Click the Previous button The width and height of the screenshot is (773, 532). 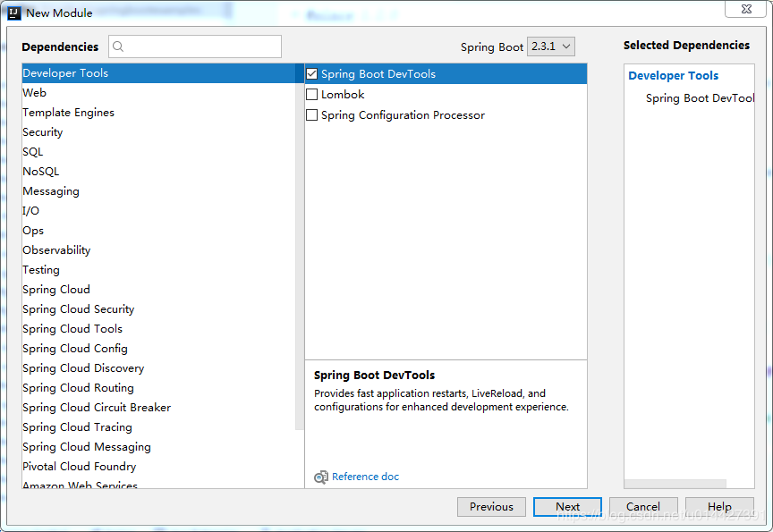pos(491,506)
